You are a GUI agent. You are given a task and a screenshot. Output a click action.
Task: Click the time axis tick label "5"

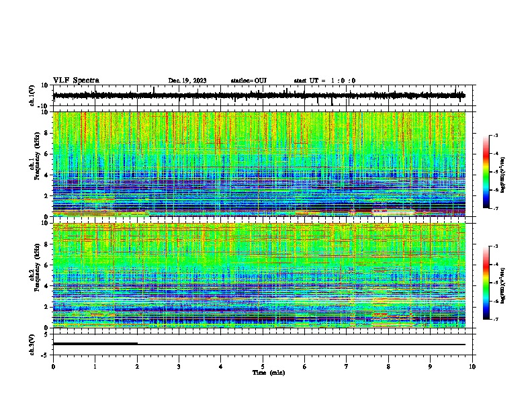[x=263, y=367]
